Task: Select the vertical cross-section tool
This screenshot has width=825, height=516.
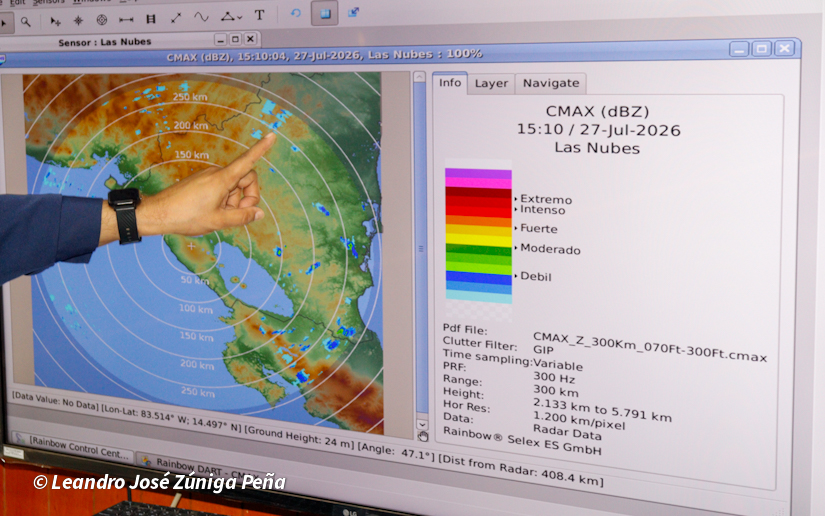Action: tap(150, 19)
